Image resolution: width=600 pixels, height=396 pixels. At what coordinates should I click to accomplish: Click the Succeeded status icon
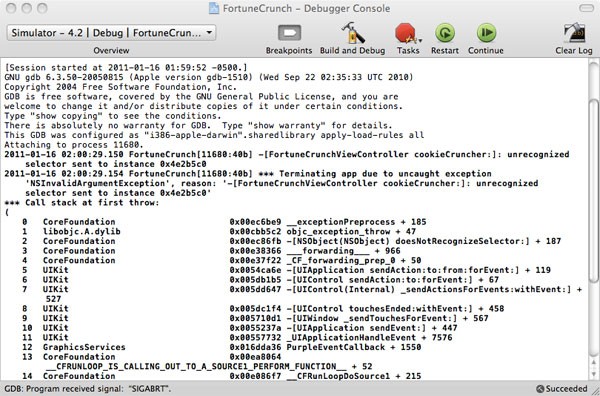pos(540,389)
